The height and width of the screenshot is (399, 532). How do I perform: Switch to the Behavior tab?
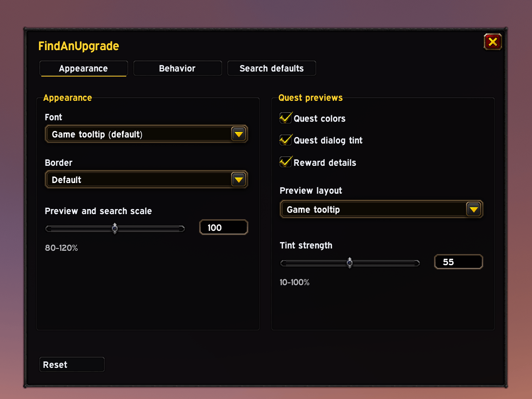pos(177,69)
